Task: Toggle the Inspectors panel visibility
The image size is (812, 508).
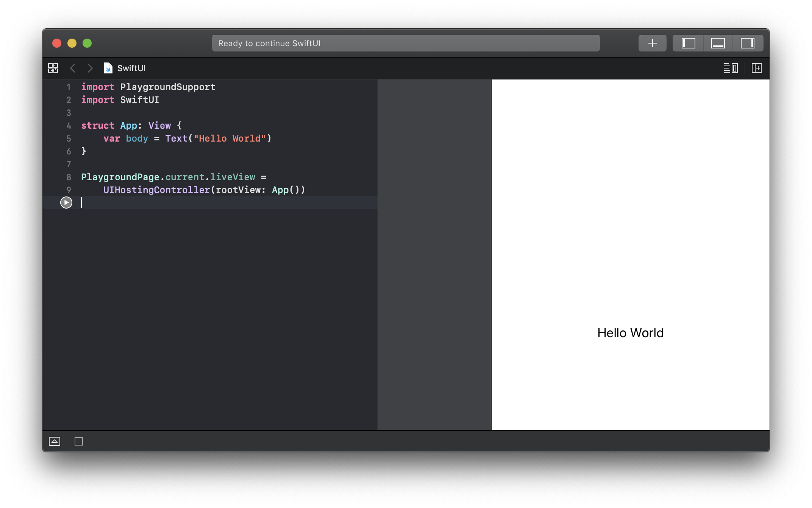Action: (748, 43)
